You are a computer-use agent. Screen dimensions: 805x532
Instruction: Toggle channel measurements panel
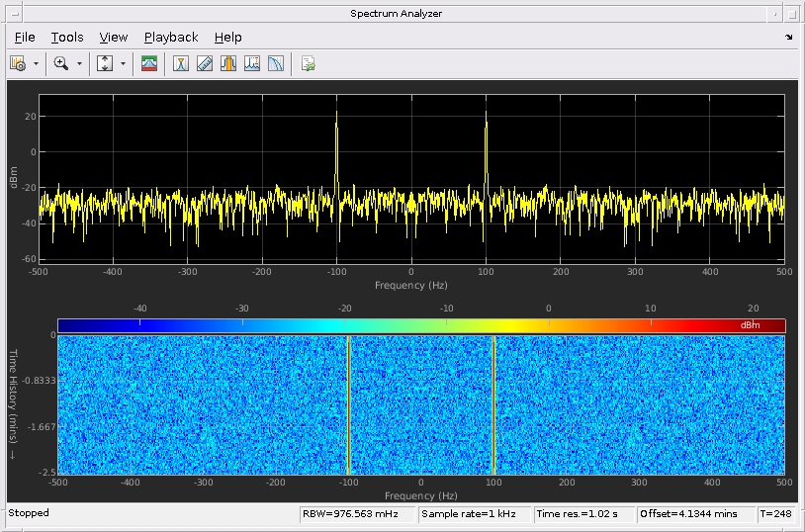point(228,63)
